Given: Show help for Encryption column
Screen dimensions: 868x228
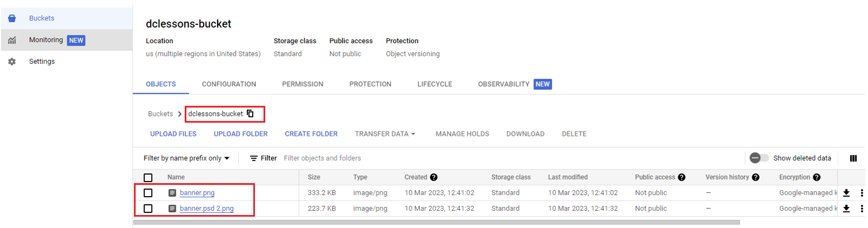Looking at the screenshot, I should [x=817, y=177].
